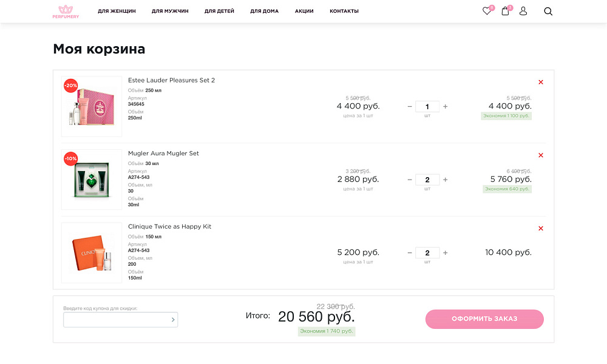This screenshot has height=364, width=607.
Task: Open Clinique Twice as Happy Kit thumbnail
Action: pyautogui.click(x=92, y=252)
